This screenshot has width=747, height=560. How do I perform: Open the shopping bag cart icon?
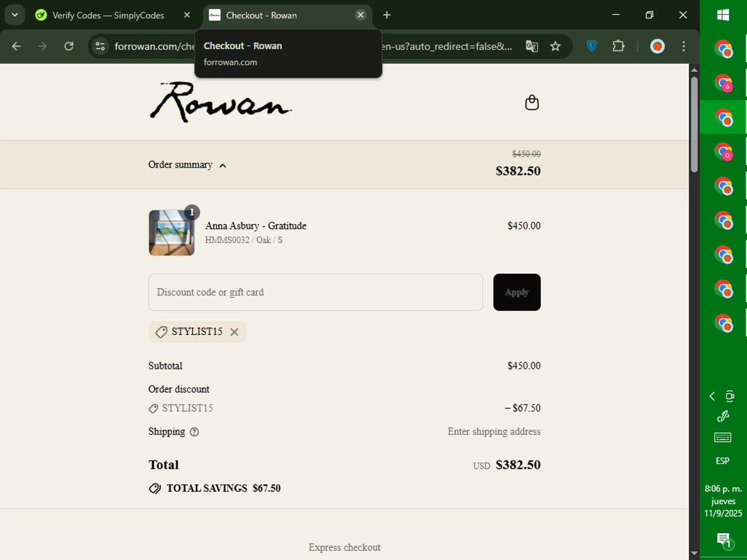pos(532,103)
